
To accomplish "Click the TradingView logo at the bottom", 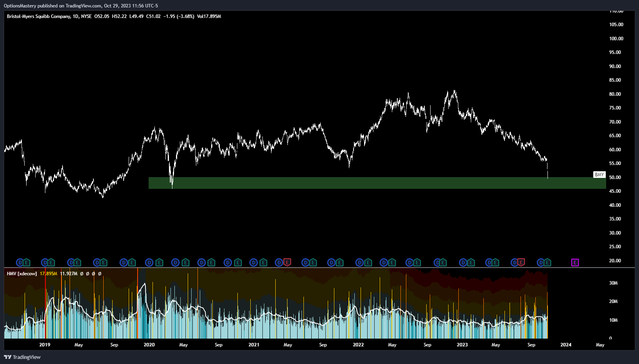I will (x=22, y=357).
